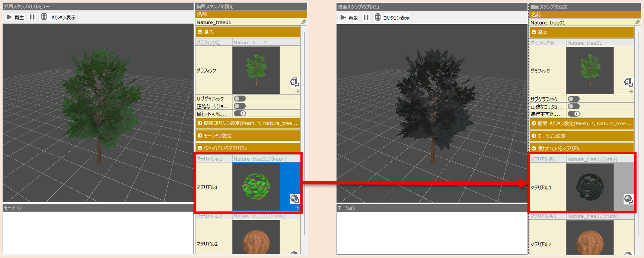The height and width of the screenshot is (258, 644).
Task: Pause playback in the right preview panel
Action: click(x=366, y=17)
